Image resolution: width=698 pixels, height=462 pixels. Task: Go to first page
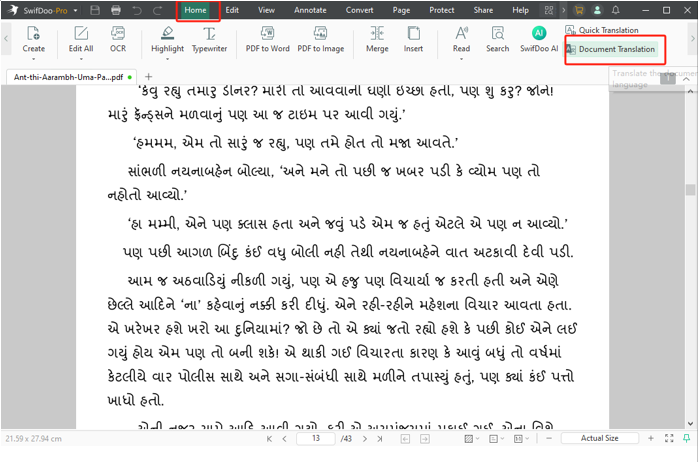(269, 439)
